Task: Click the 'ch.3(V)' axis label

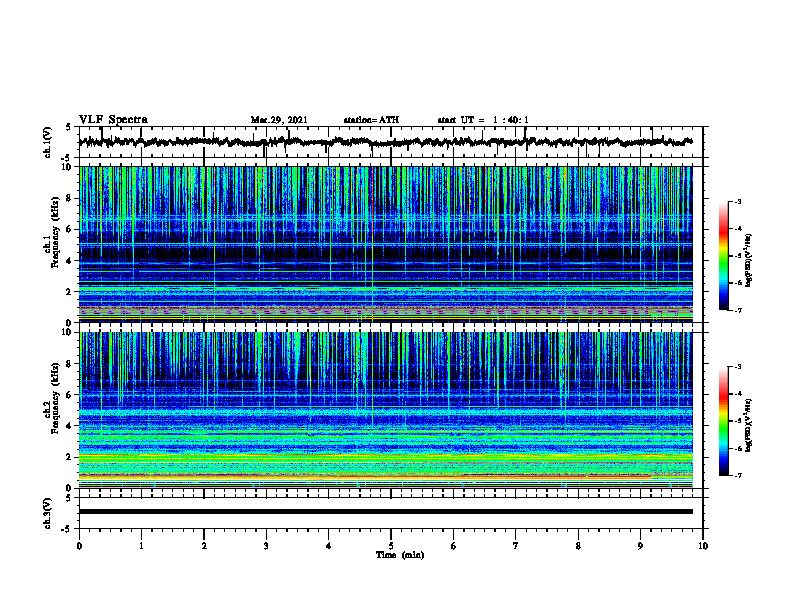Action: (x=48, y=513)
